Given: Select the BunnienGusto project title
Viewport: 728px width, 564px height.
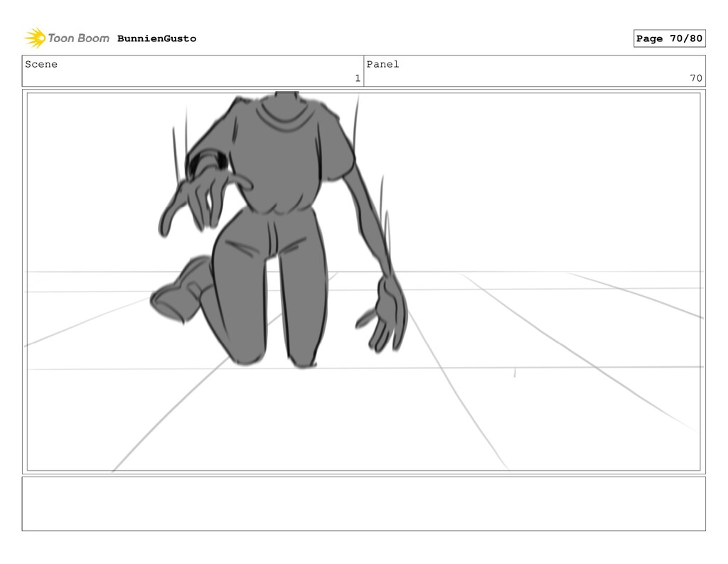Looking at the screenshot, I should pos(157,38).
